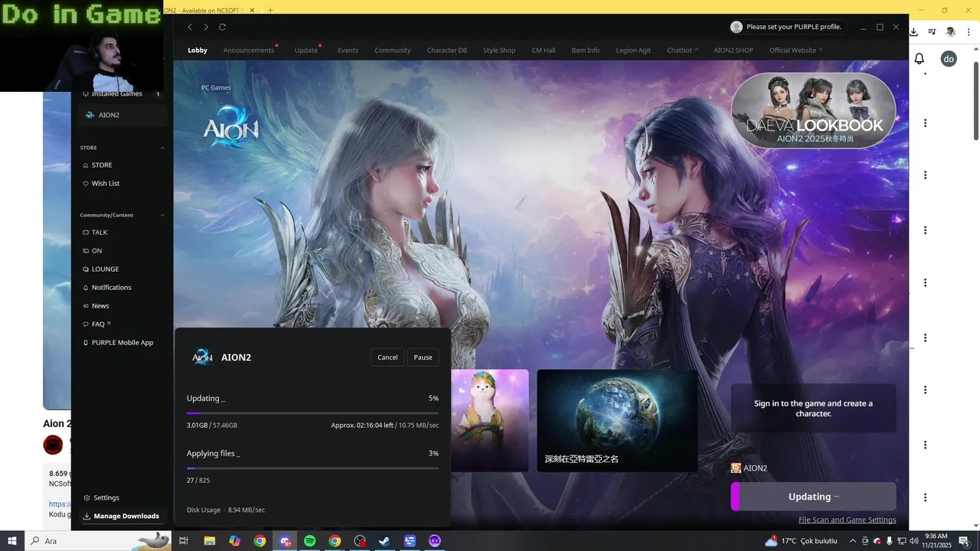Screen dimensions: 980x551
Task: Open the Official Website link
Action: pyautogui.click(x=795, y=51)
